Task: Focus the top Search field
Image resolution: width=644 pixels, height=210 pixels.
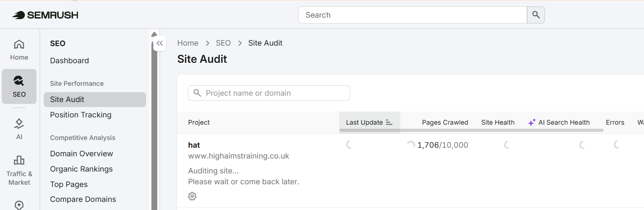Action: 413,15
